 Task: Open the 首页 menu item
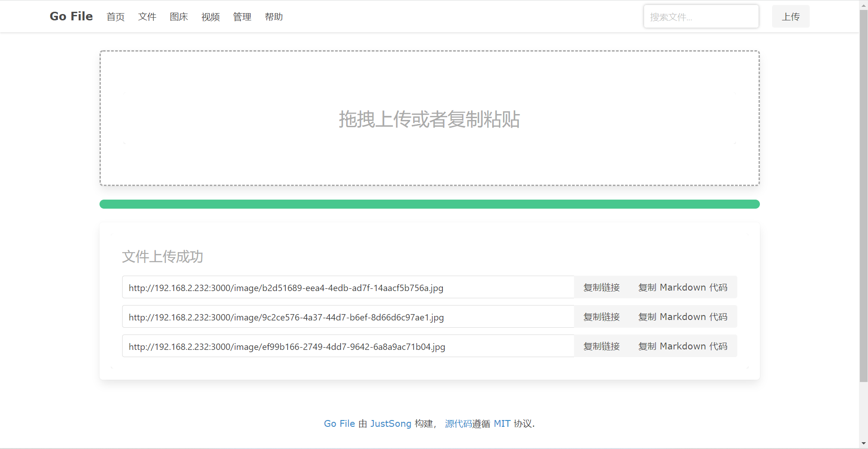115,17
